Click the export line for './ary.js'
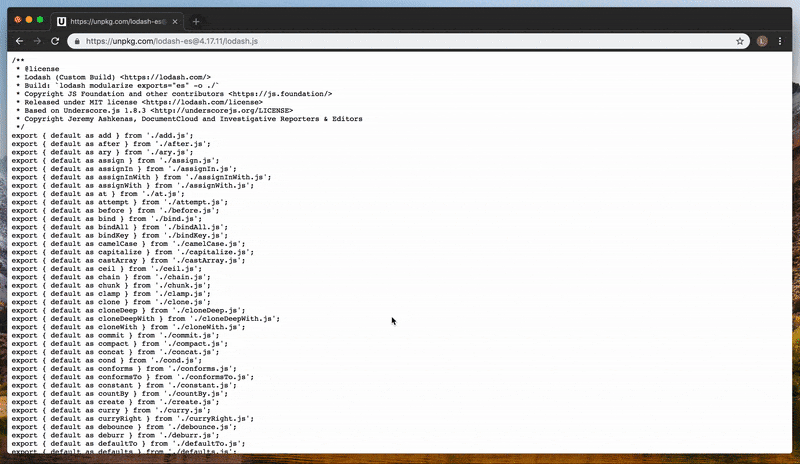This screenshot has width=800, height=464. point(103,152)
